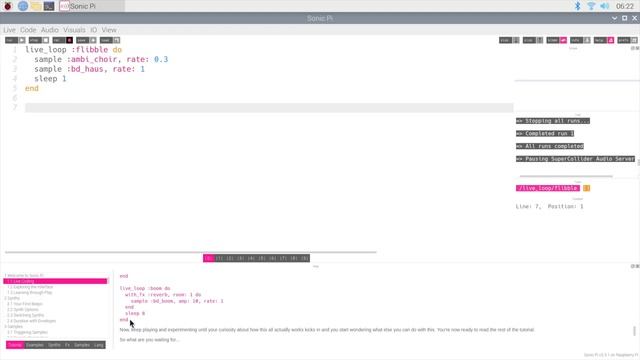This screenshot has height=360, width=640.
Task: Click the help text vertical scrollbar
Action: coord(634,331)
